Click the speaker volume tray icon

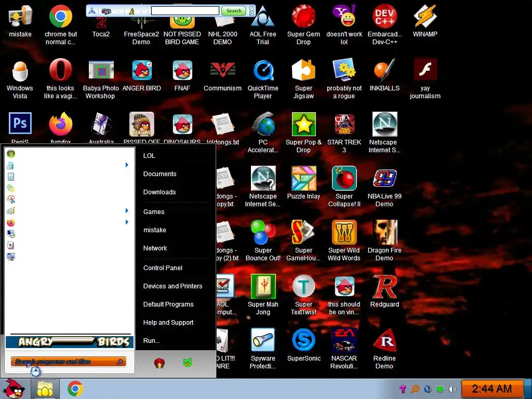tap(453, 389)
